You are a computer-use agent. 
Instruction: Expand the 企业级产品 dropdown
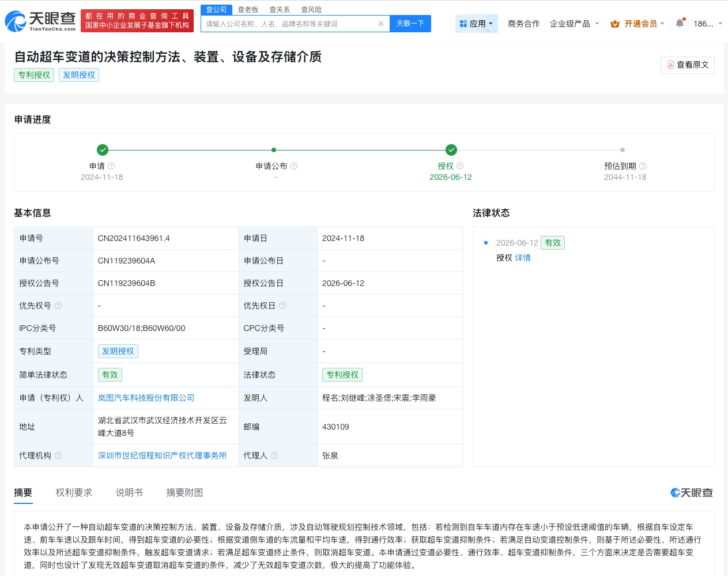[x=574, y=24]
